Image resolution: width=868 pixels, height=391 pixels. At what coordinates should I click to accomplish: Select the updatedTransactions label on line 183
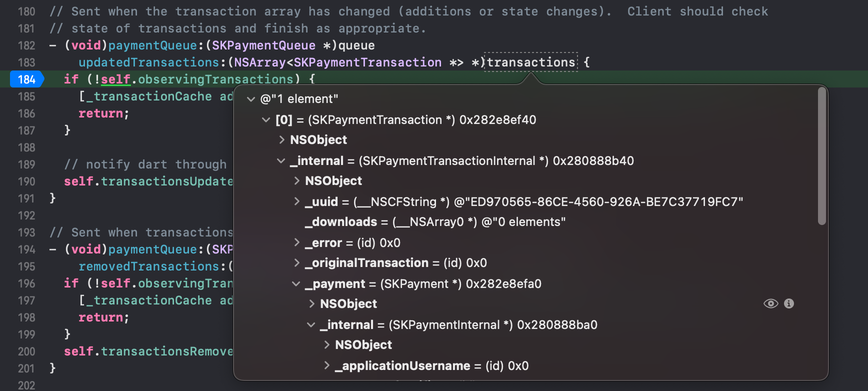(x=147, y=62)
